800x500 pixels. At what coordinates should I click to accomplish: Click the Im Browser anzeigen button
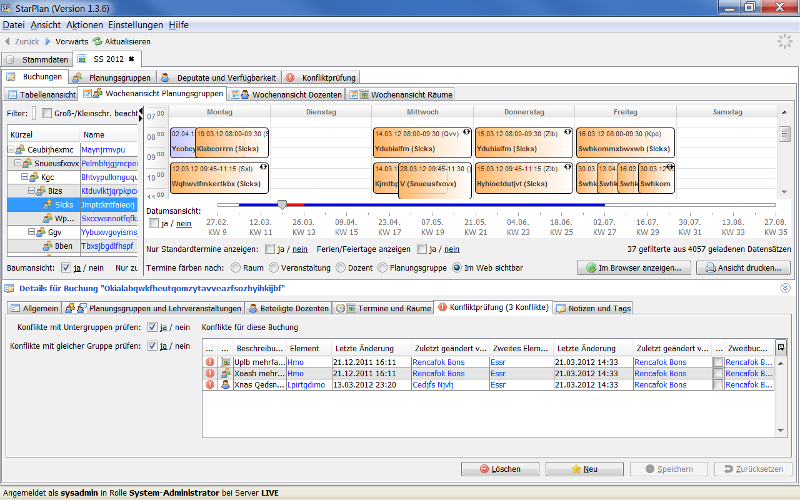pos(634,267)
